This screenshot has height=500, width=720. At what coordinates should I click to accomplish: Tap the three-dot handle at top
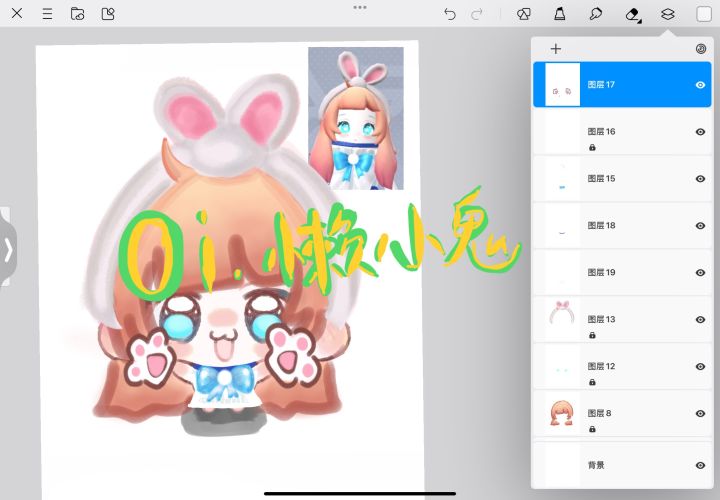click(x=360, y=7)
